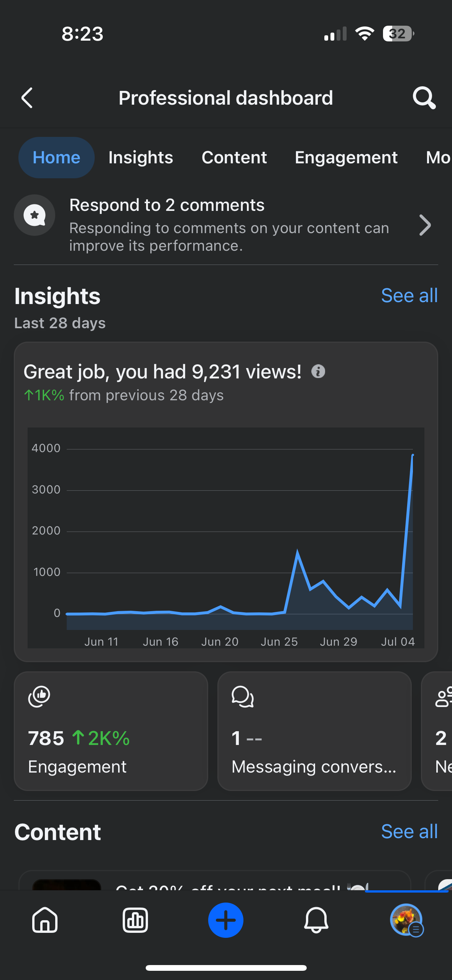Open the dashboard chart icon in bottom bar
This screenshot has height=980, width=452.
(x=135, y=920)
